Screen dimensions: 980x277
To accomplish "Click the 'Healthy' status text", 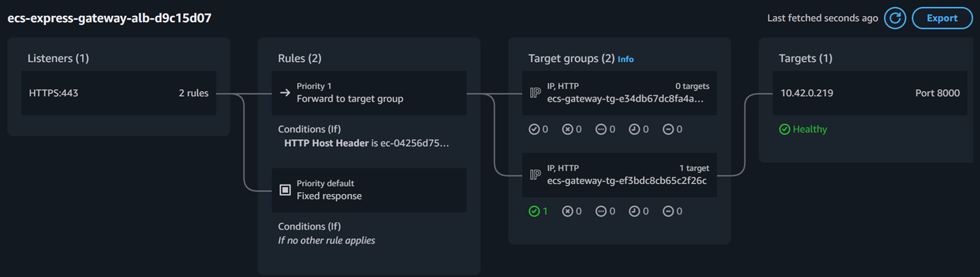I will click(810, 129).
